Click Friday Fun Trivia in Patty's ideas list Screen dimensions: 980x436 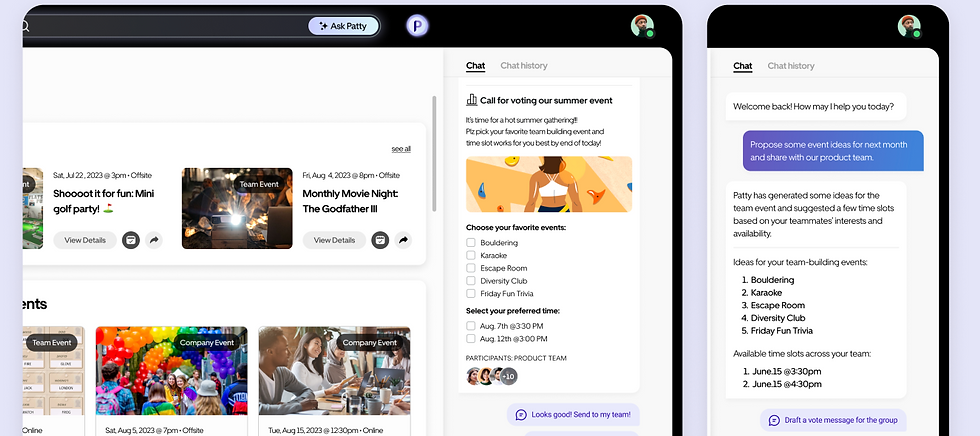pos(782,330)
